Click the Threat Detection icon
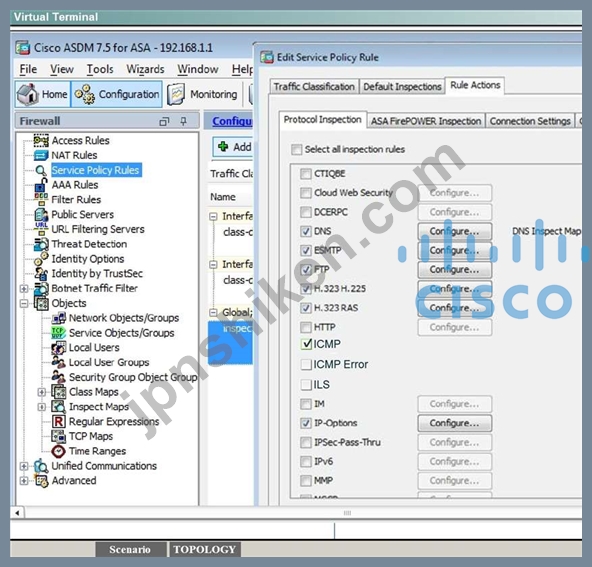 point(41,244)
